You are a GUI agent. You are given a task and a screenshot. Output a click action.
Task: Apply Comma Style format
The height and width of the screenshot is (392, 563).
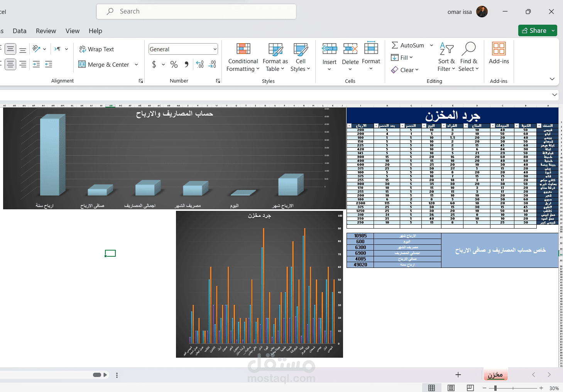click(187, 64)
